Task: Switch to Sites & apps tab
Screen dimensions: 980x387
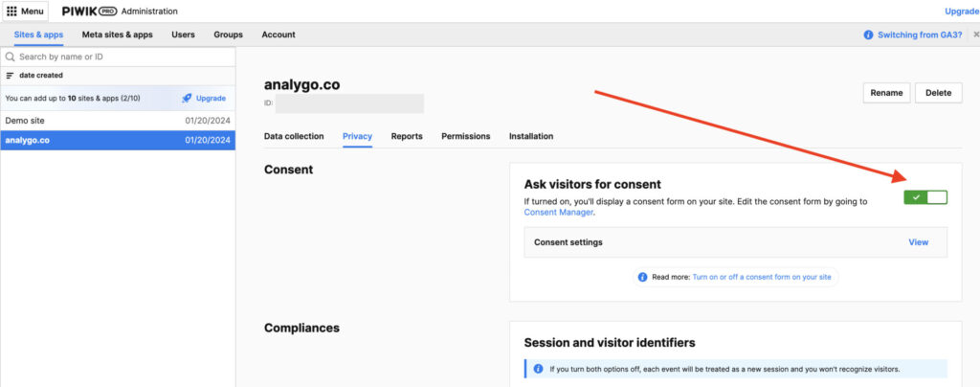Action: tap(38, 35)
